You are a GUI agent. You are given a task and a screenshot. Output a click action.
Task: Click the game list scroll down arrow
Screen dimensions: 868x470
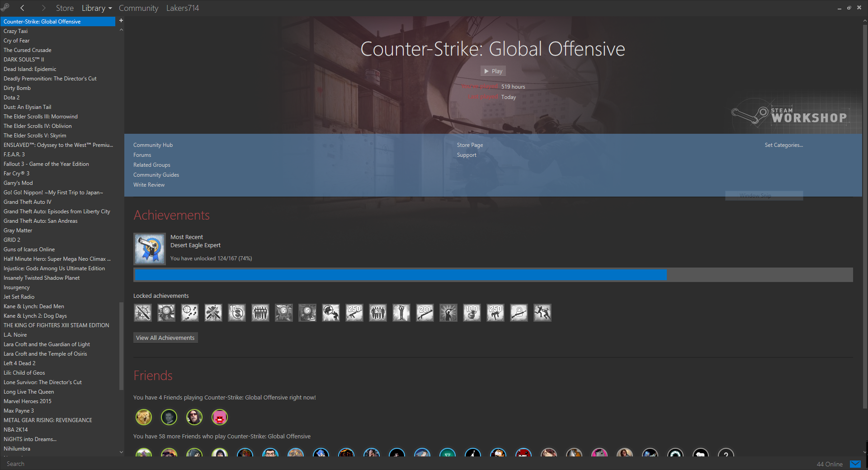click(121, 452)
